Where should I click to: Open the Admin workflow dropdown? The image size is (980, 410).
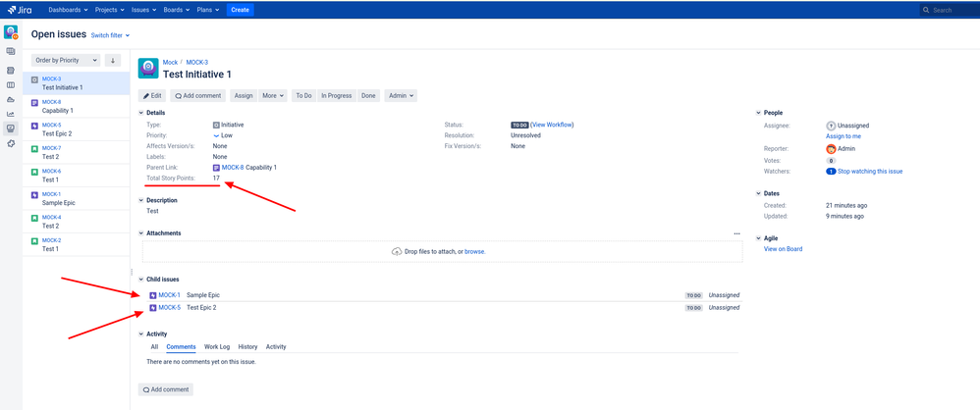[x=401, y=95]
